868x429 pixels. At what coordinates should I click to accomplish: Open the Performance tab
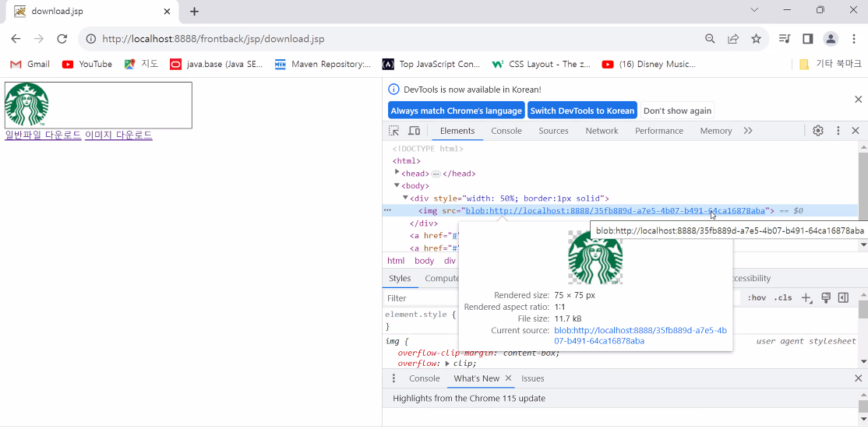[x=658, y=131]
